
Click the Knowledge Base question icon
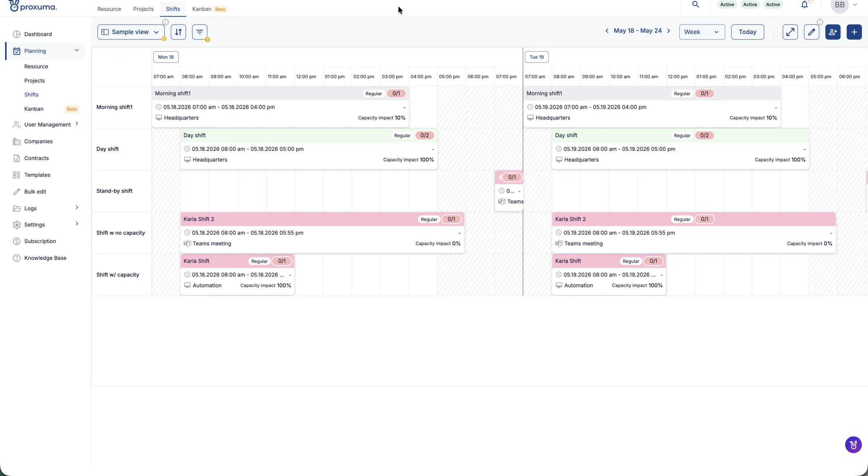[x=17, y=258]
